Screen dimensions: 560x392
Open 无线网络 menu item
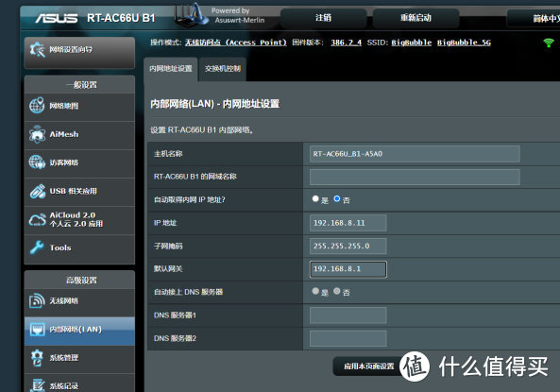point(79,301)
